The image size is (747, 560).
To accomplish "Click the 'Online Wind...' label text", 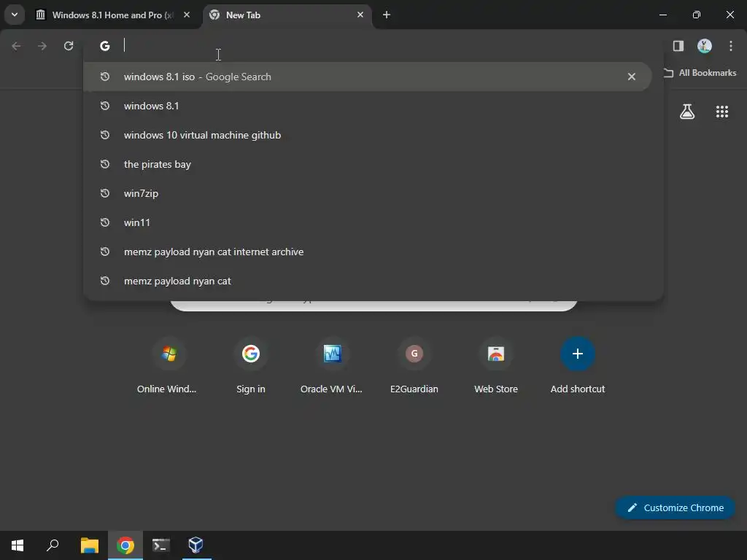I will [x=167, y=389].
